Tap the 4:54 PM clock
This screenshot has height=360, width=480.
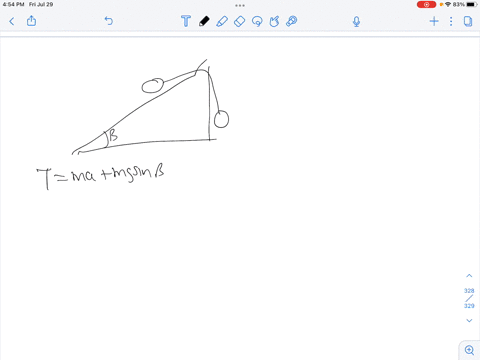13,4
